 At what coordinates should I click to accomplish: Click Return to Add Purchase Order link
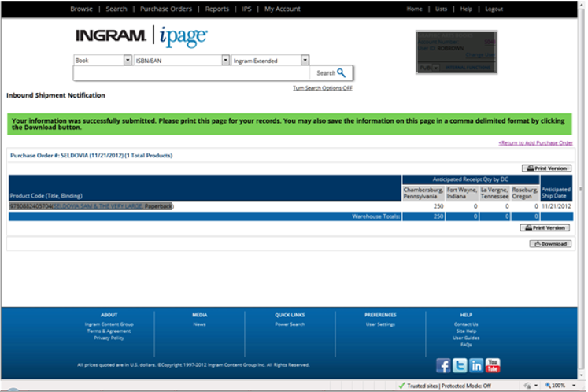(535, 143)
